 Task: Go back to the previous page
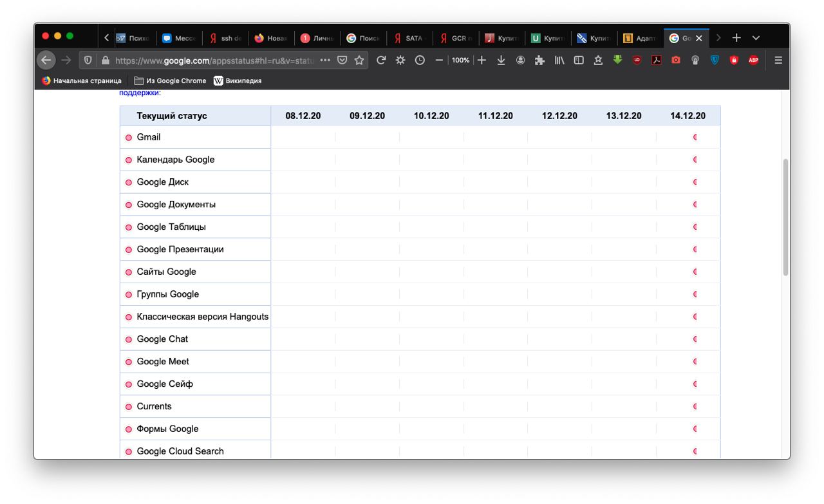(x=46, y=61)
